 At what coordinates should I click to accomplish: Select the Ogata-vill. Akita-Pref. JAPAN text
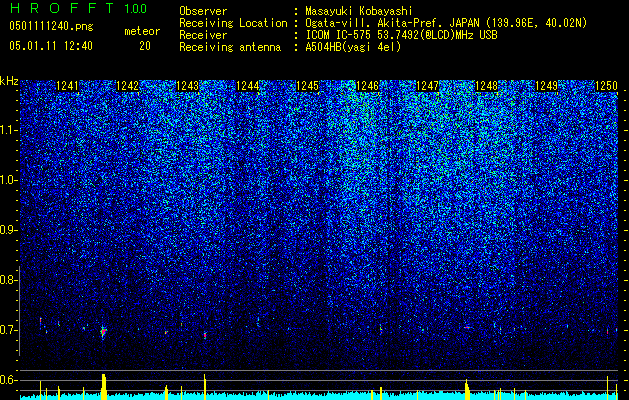click(x=392, y=23)
